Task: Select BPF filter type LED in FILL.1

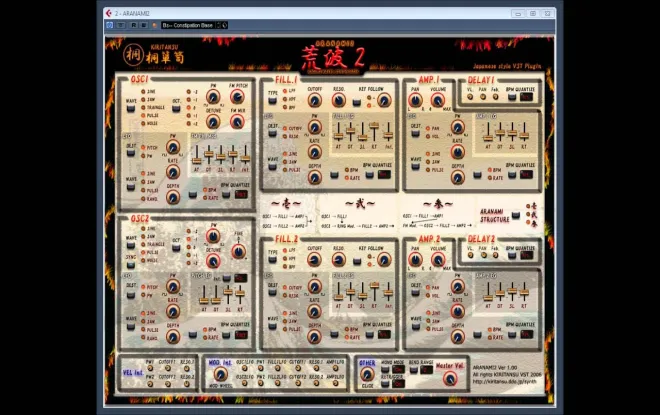Action: coord(285,107)
